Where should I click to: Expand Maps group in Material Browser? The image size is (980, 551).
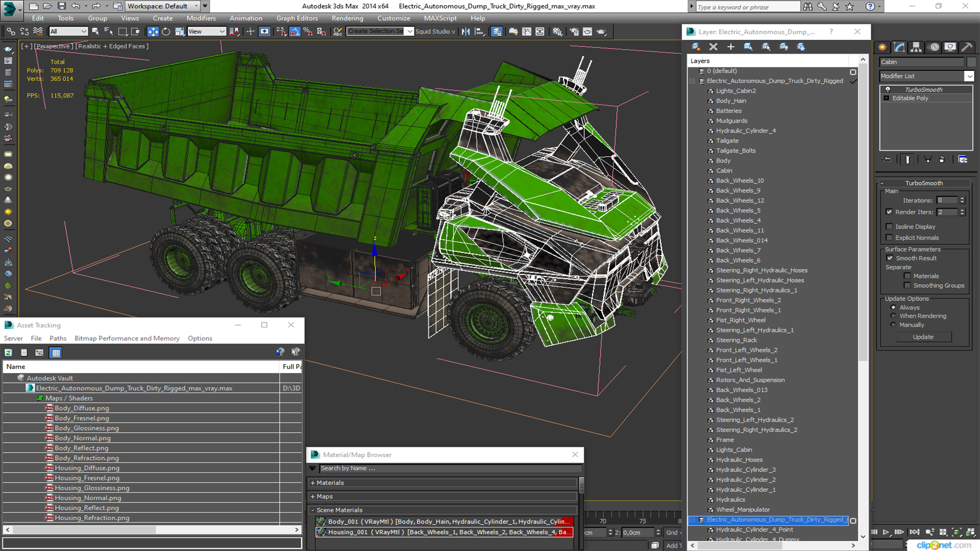tap(312, 496)
